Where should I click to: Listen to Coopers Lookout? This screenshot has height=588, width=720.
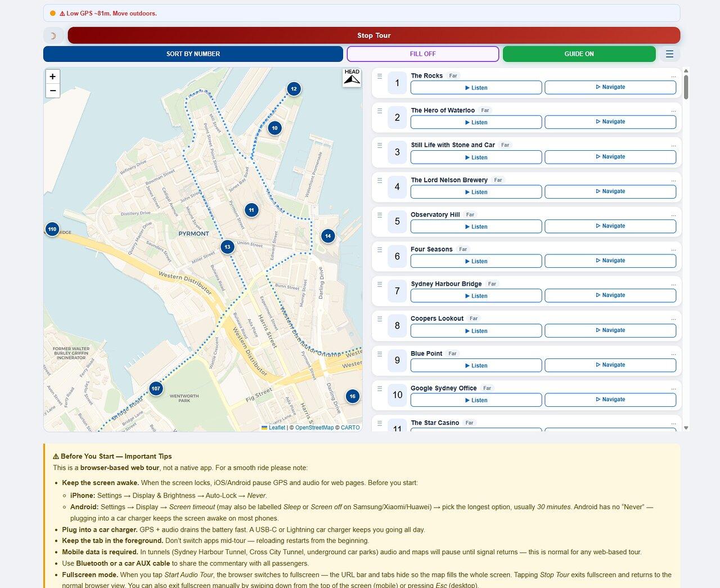click(x=476, y=331)
